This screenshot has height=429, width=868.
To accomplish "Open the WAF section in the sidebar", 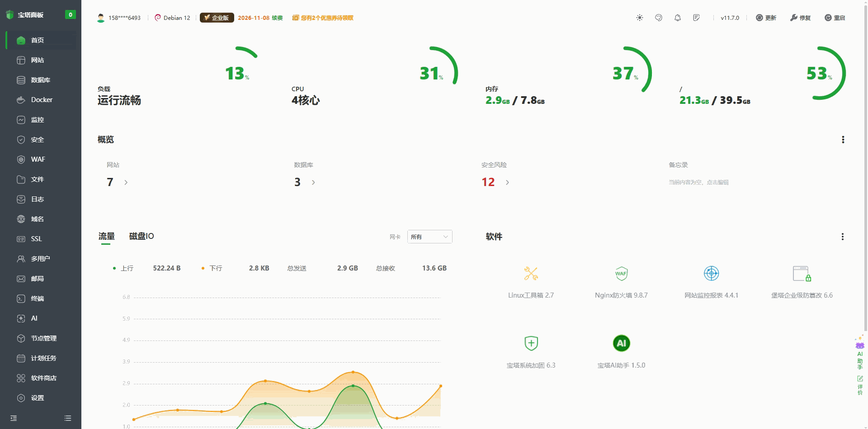I will [x=38, y=159].
